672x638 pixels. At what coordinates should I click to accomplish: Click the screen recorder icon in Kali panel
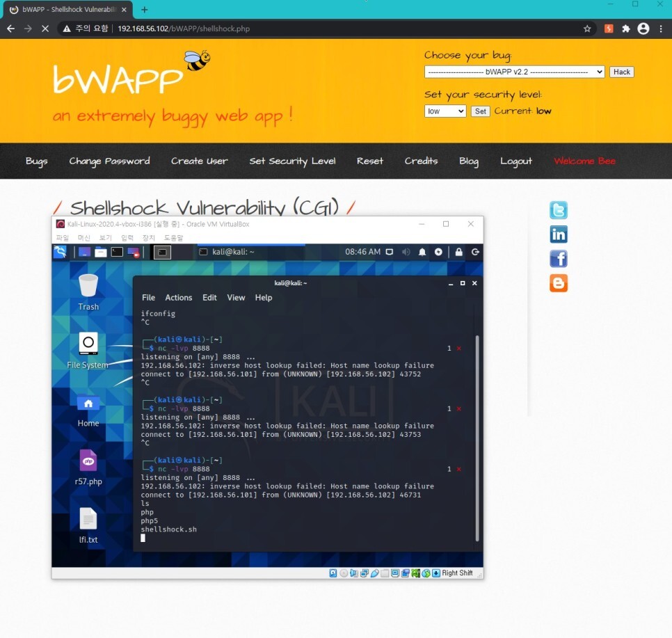tap(134, 252)
